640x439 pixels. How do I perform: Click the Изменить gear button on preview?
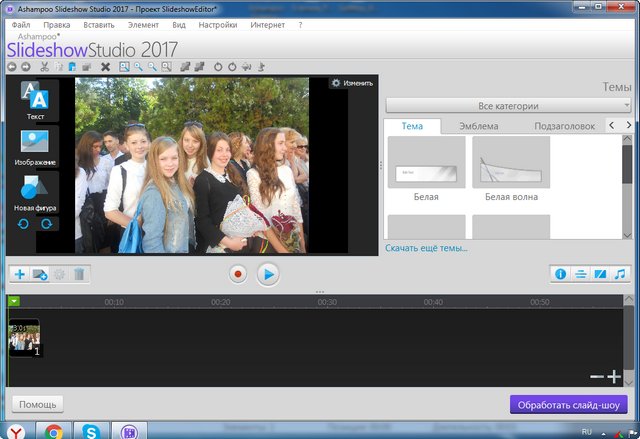point(352,83)
